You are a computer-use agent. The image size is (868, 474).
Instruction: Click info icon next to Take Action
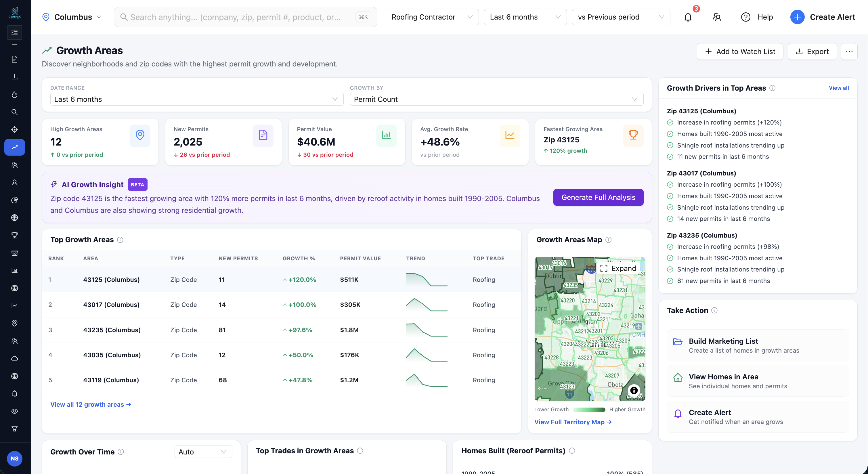714,310
